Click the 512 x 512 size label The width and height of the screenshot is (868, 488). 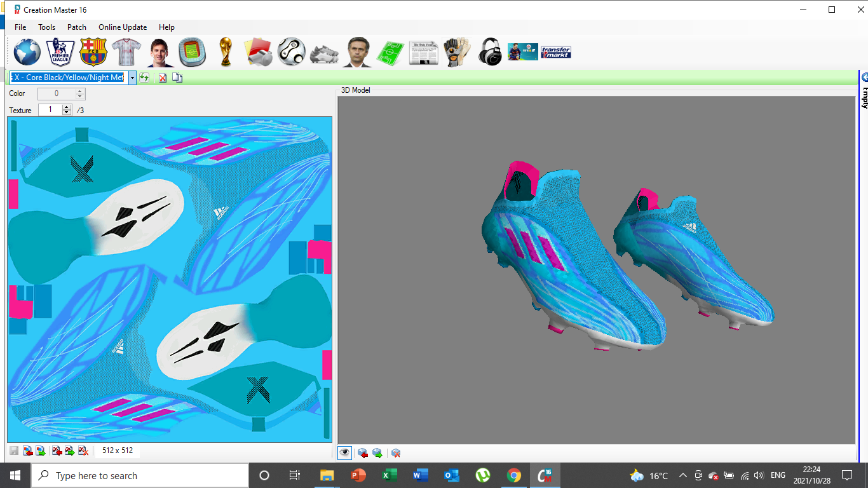118,451
